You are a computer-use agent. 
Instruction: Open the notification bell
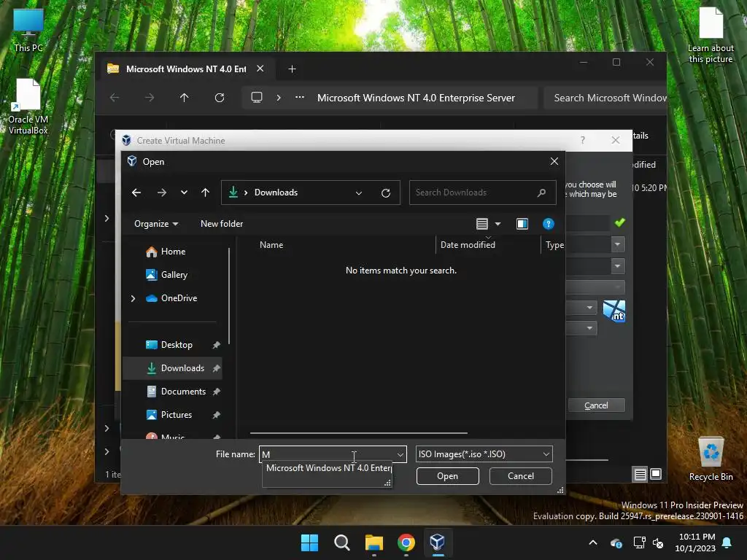click(727, 542)
